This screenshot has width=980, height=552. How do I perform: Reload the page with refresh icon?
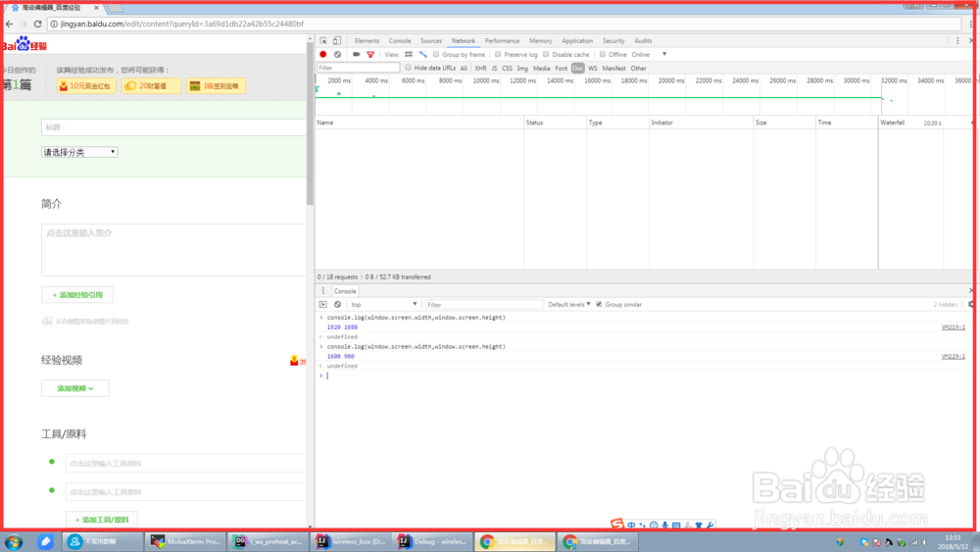tap(37, 24)
